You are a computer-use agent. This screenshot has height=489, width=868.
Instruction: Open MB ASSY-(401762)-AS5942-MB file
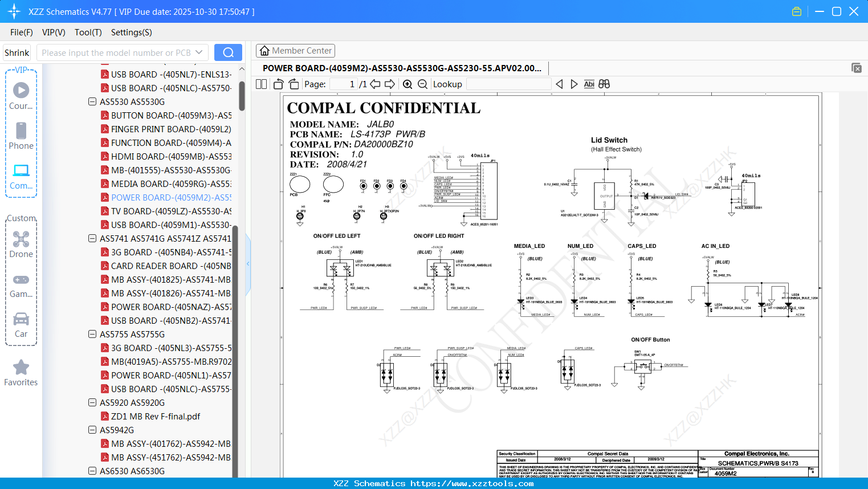(x=171, y=443)
